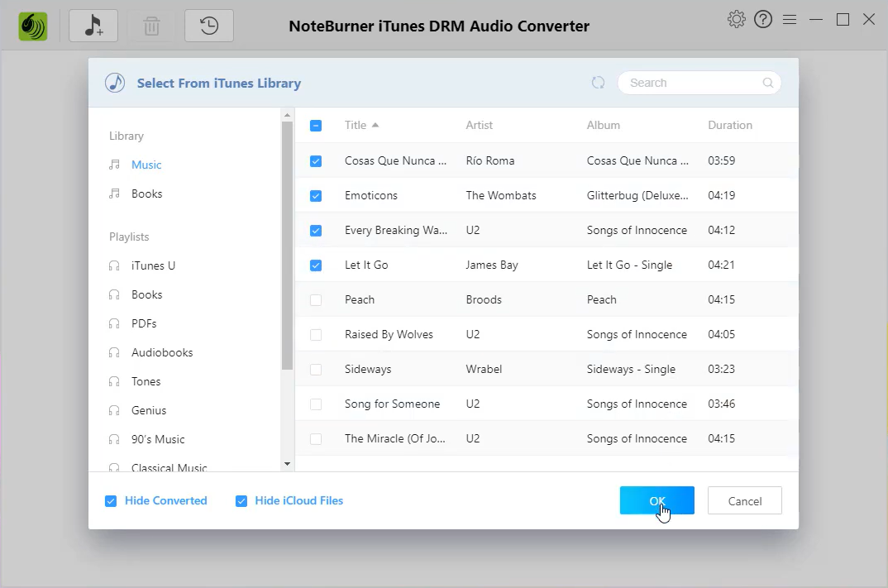Viewport: 888px width, 588px height.
Task: Click the Add Music toolbar icon
Action: point(93,26)
